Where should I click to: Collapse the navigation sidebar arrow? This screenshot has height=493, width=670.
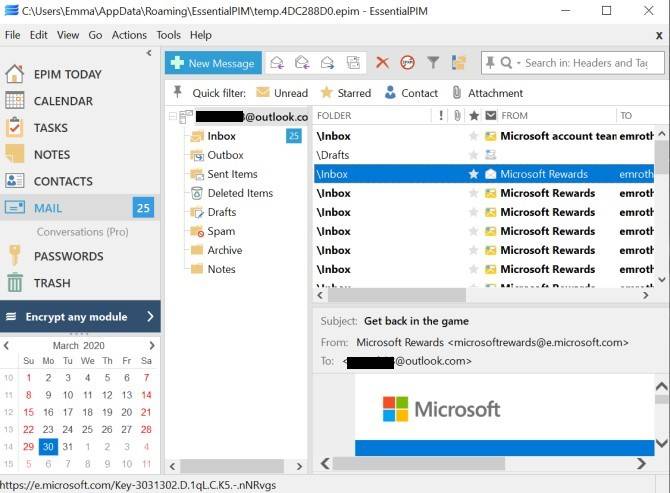149,53
